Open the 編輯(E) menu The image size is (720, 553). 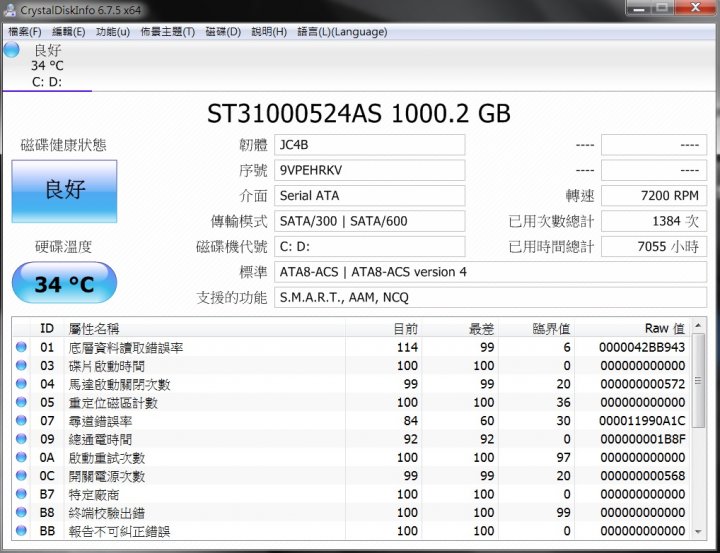(x=68, y=32)
